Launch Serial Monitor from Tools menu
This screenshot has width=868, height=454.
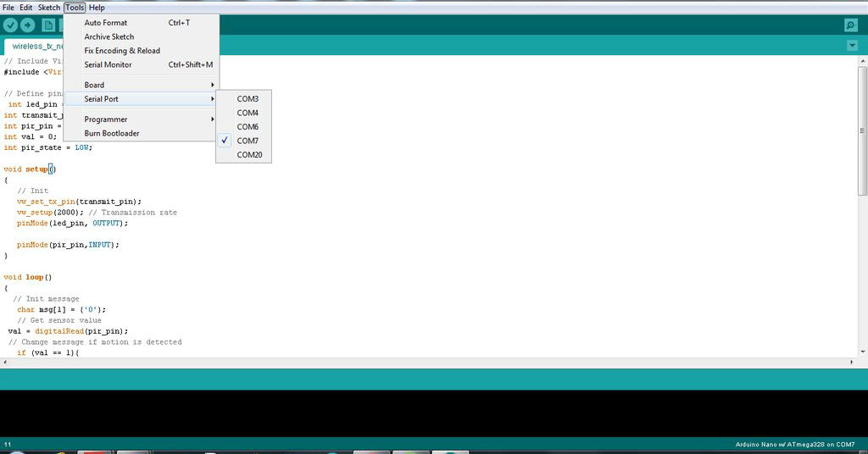click(x=142, y=64)
